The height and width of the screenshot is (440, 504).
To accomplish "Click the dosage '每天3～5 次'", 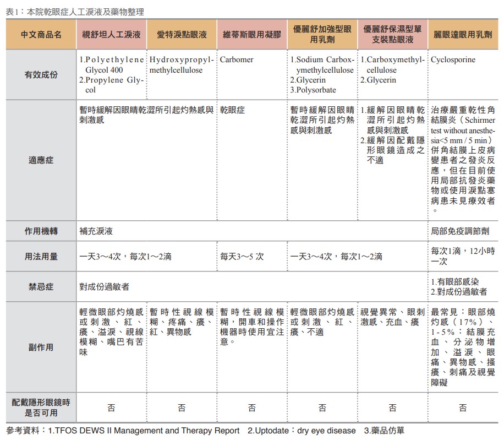I will pyautogui.click(x=242, y=256).
